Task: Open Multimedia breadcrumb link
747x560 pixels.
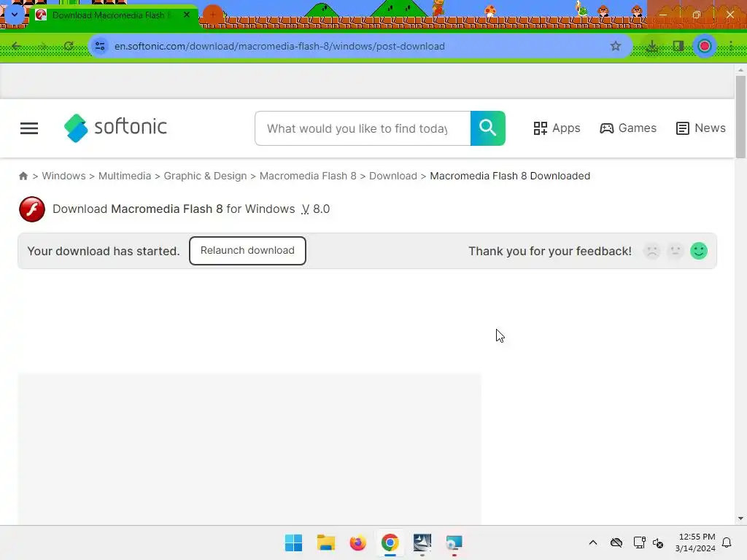Action: (x=124, y=176)
